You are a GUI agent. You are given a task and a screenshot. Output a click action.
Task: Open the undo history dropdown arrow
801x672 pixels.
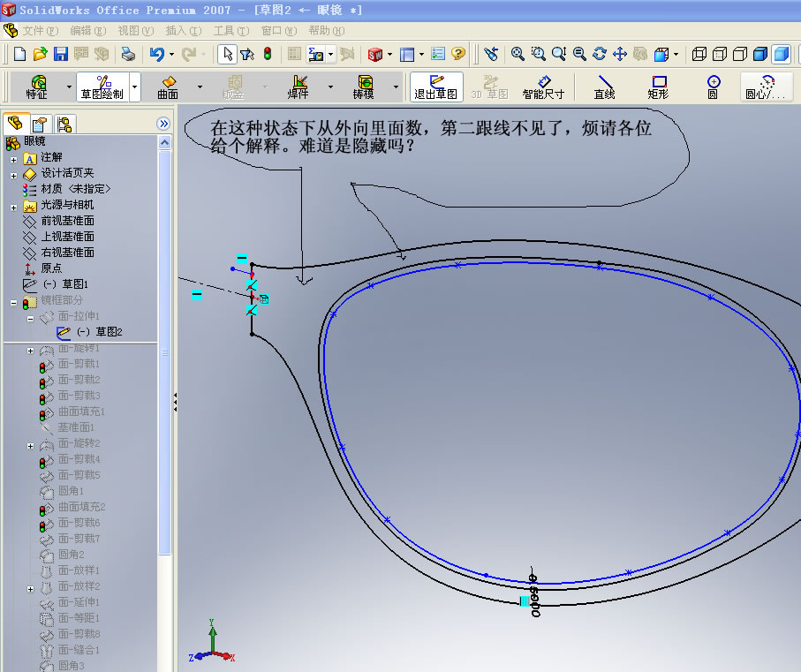171,54
